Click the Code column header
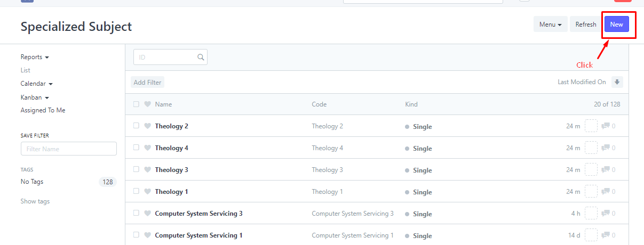Viewport: 644px width, 245px height. point(319,104)
